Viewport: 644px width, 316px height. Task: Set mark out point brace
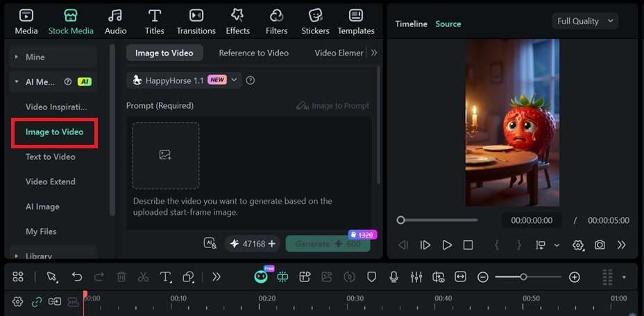pos(518,245)
